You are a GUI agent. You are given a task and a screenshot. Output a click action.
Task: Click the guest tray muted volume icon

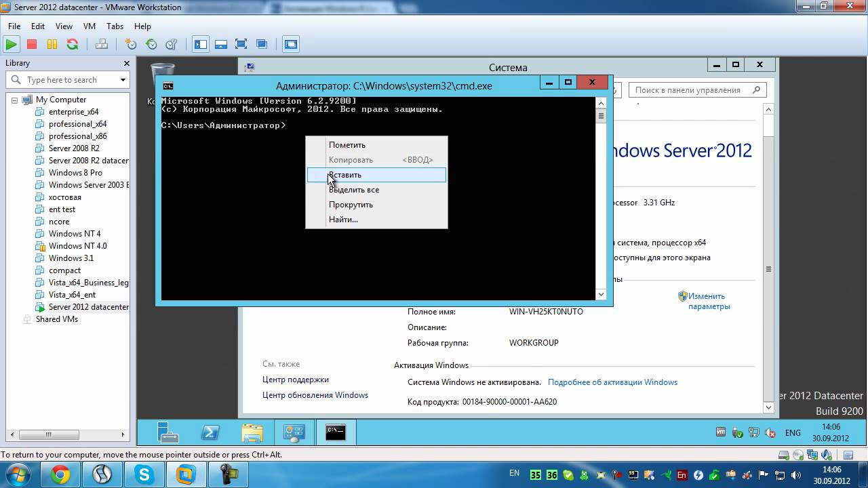click(x=771, y=432)
